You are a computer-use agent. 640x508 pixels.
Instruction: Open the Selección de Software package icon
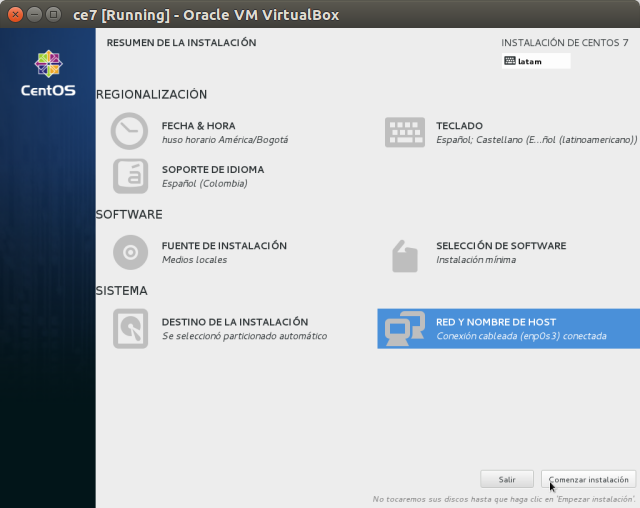pos(404,256)
